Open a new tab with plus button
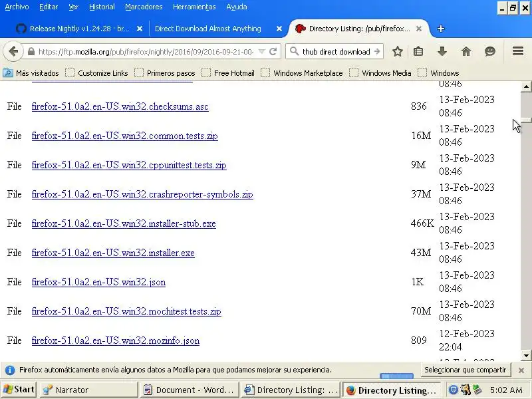The width and height of the screenshot is (532, 399). click(x=441, y=29)
